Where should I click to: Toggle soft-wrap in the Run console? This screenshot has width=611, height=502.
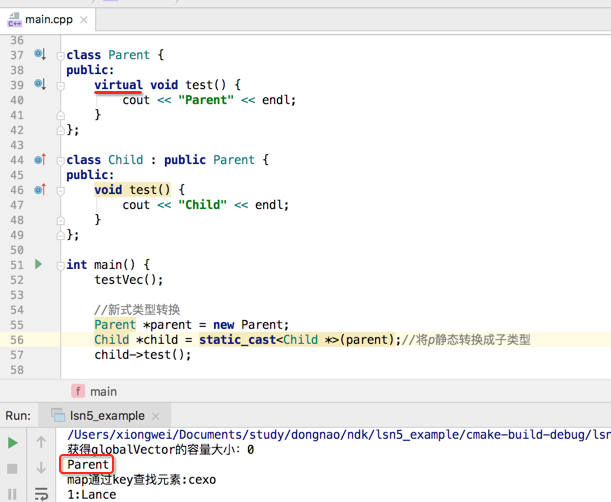pyautogui.click(x=41, y=493)
